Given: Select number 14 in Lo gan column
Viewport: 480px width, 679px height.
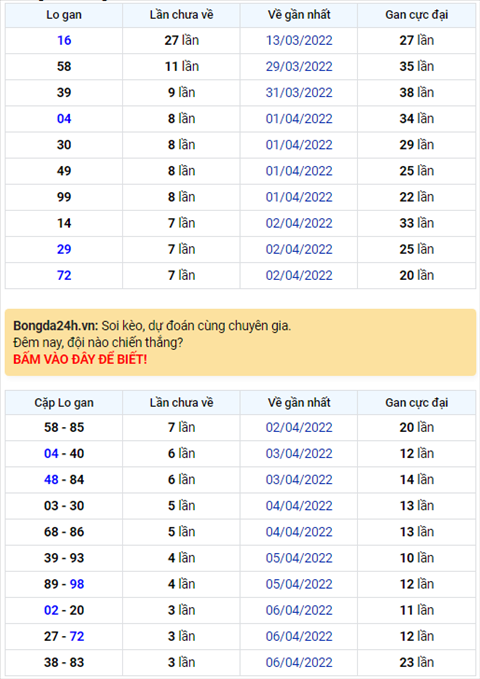Looking at the screenshot, I should coord(64,223).
